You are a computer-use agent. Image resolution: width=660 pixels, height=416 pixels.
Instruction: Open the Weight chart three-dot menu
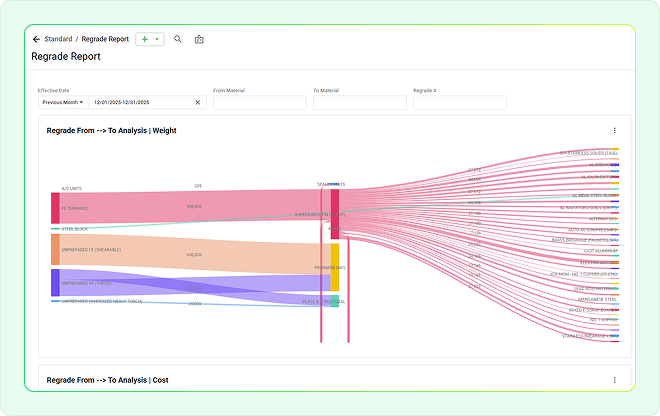pyautogui.click(x=614, y=130)
